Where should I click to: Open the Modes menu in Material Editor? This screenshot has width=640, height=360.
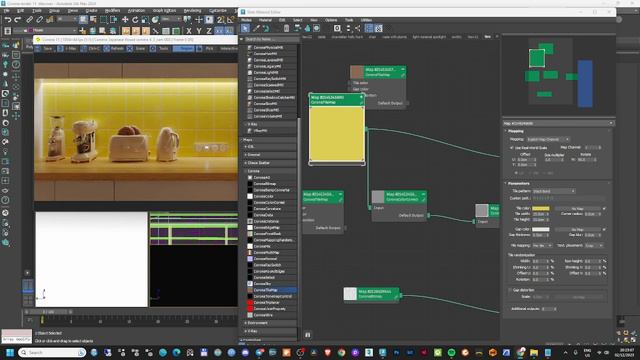[x=247, y=20]
